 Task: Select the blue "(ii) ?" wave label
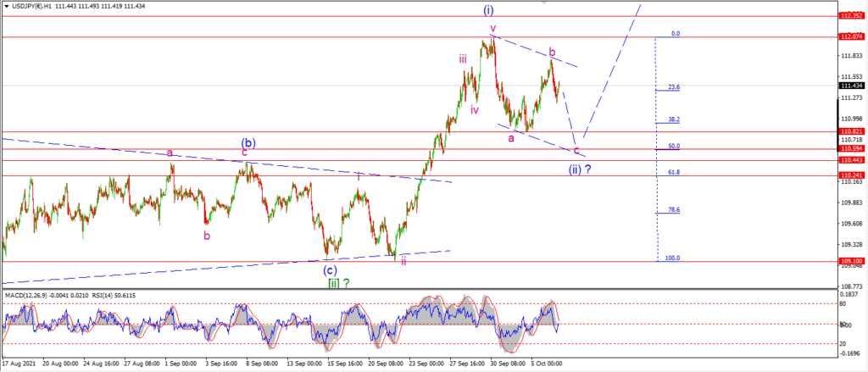(580, 169)
